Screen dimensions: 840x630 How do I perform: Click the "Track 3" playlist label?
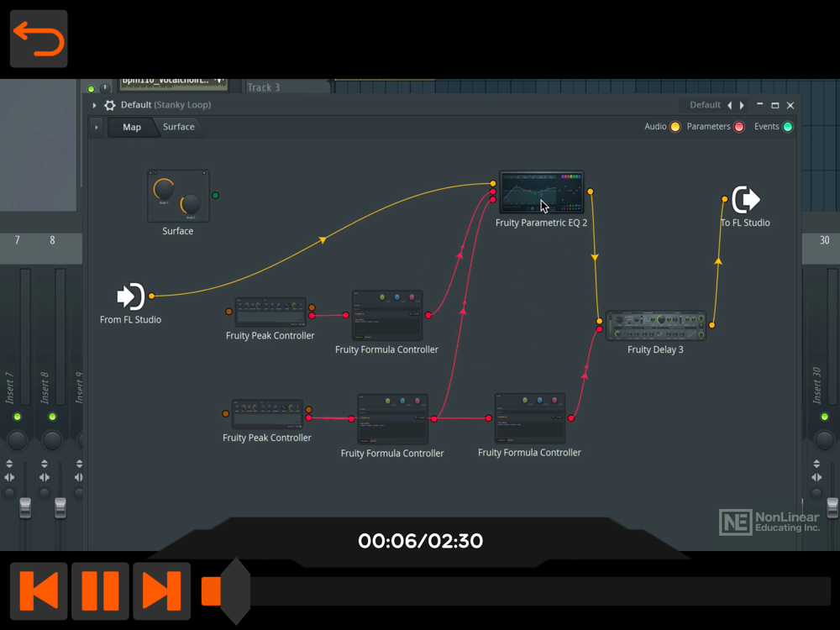pyautogui.click(x=264, y=87)
